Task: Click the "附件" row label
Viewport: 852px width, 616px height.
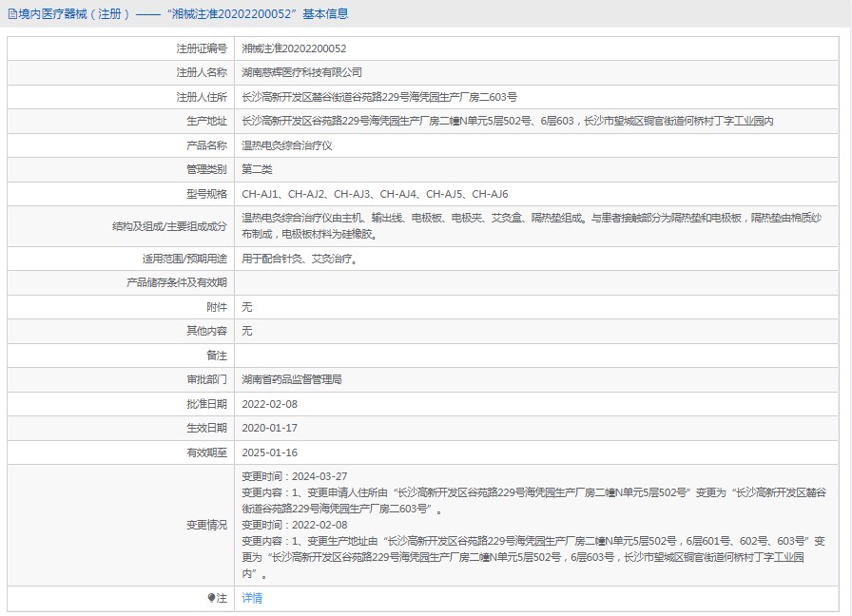Action: coord(217,307)
